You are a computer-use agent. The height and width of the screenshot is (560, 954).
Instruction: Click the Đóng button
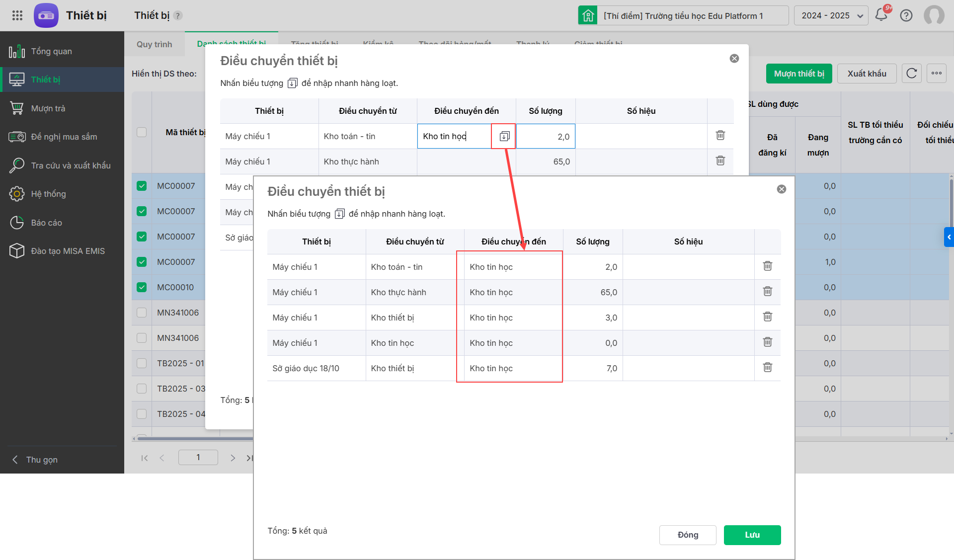687,535
